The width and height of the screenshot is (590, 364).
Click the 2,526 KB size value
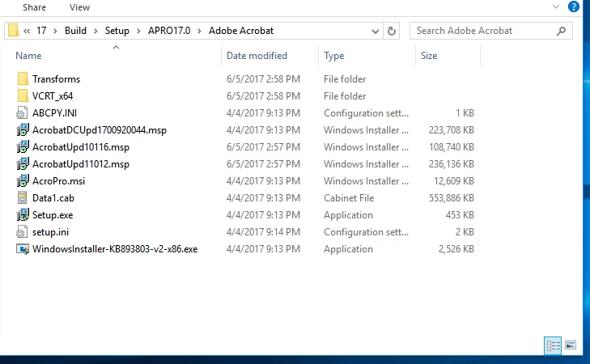456,249
